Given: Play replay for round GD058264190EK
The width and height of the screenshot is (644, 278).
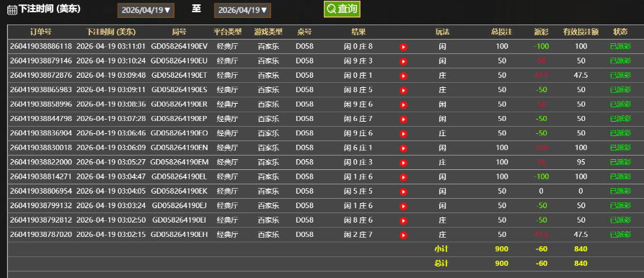Looking at the screenshot, I should click(x=403, y=192).
